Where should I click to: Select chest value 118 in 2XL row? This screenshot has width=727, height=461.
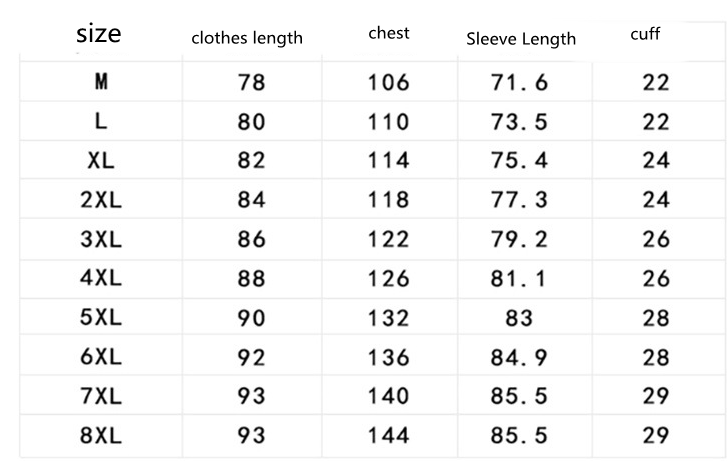pyautogui.click(x=390, y=200)
